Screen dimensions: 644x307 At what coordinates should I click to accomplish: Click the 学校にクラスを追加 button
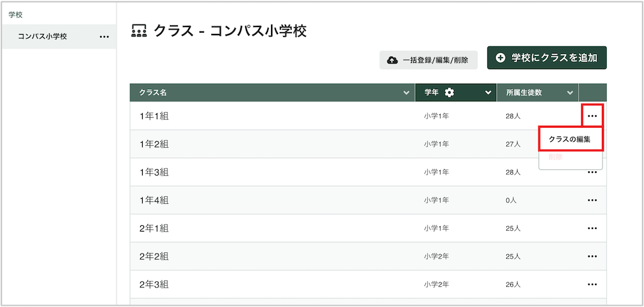click(x=547, y=58)
